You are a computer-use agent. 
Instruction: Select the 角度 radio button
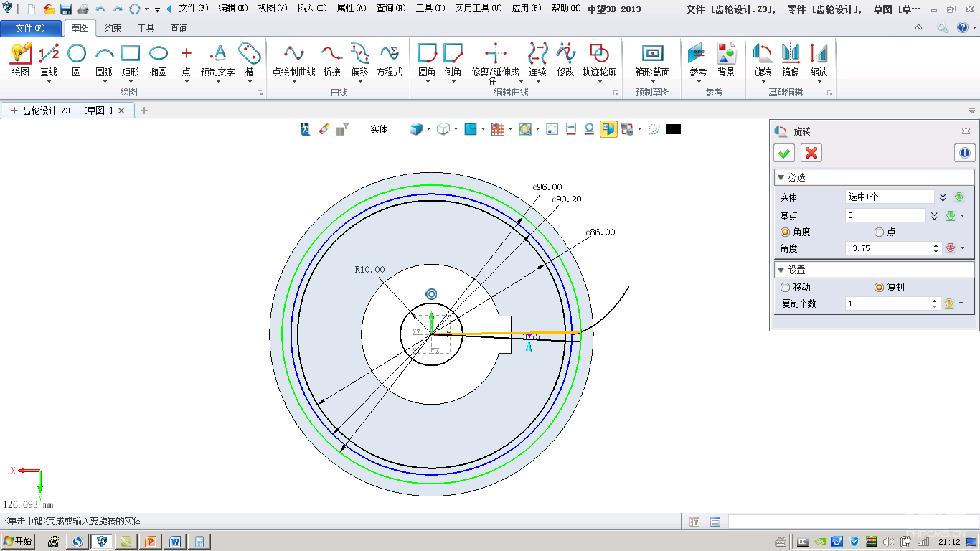[785, 232]
